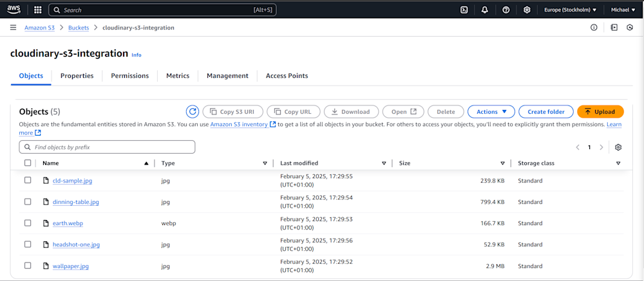
Task: Switch to the Management tab
Action: 227,76
